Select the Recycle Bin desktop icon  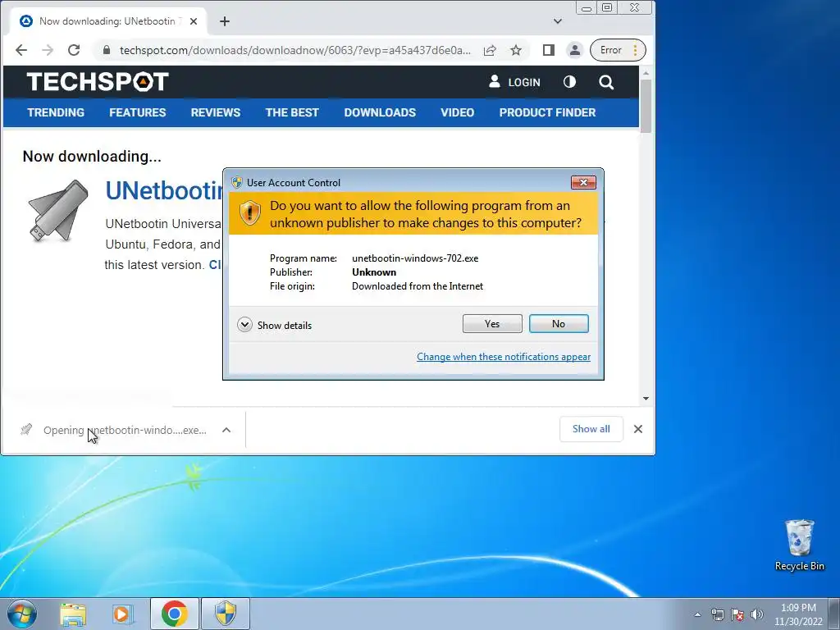799,545
